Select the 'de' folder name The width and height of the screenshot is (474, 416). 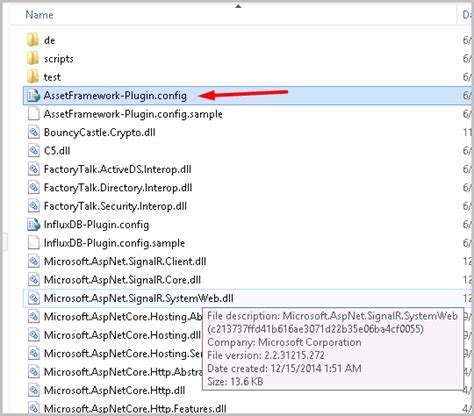click(x=49, y=40)
